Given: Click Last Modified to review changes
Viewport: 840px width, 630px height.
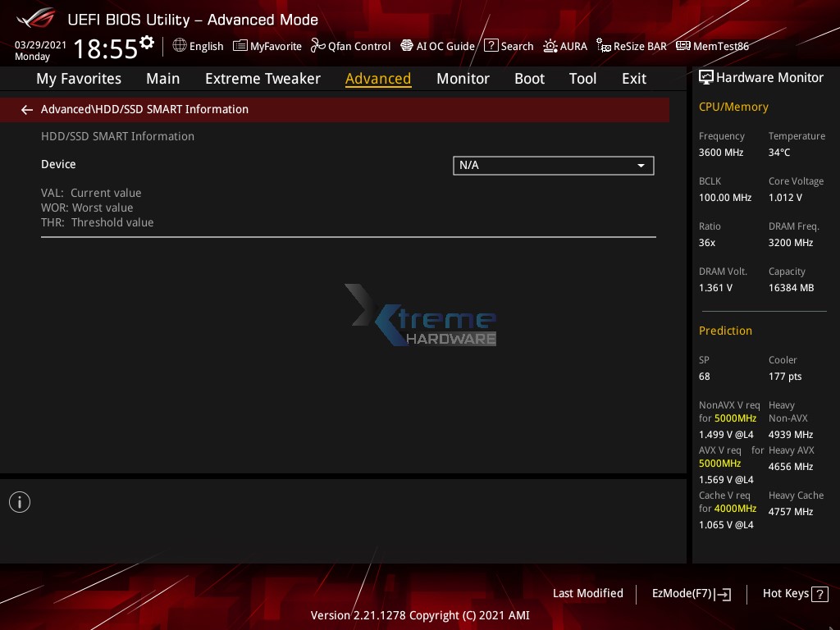Looking at the screenshot, I should coord(587,593).
